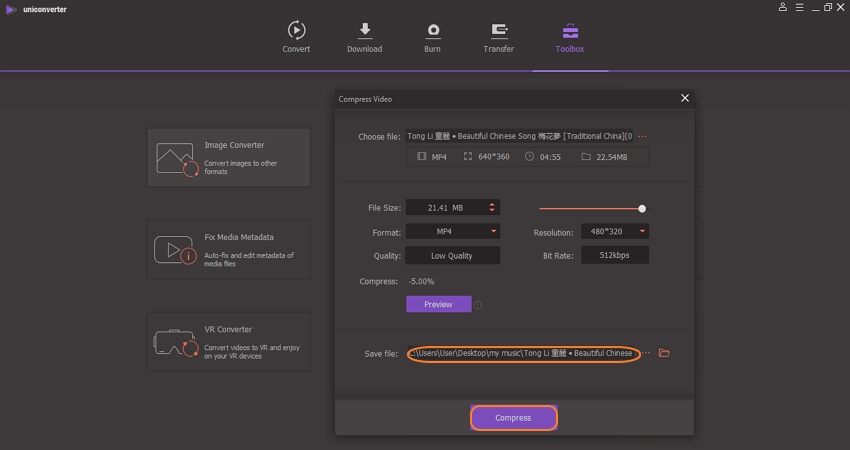Viewport: 850px width, 450px height.
Task: Click the info icon beside Preview
Action: click(x=478, y=305)
